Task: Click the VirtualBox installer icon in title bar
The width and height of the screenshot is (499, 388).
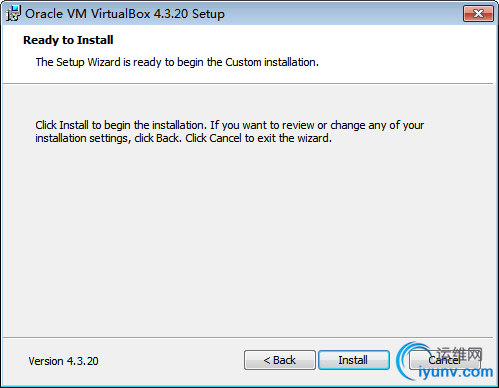Action: click(13, 14)
